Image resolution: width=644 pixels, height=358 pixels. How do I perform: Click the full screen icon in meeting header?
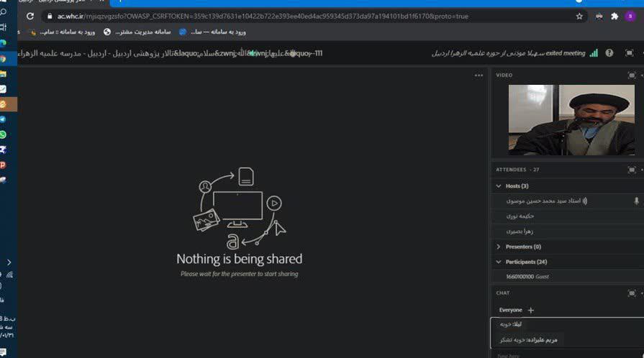click(x=630, y=53)
